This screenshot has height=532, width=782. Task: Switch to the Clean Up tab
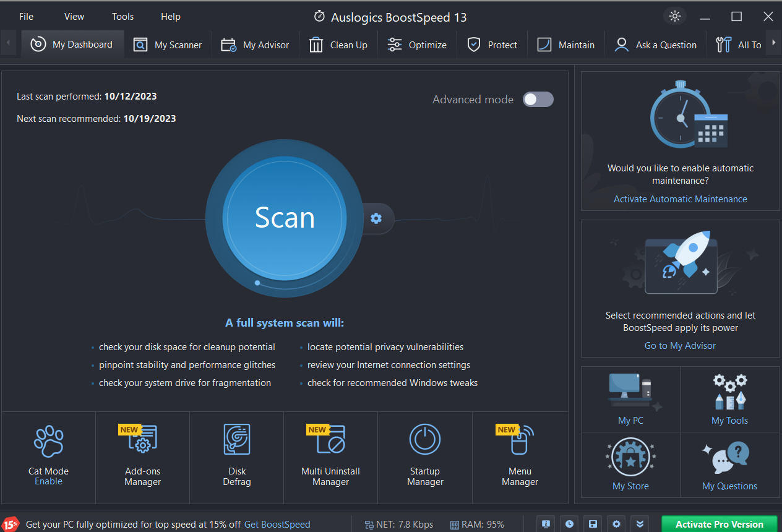click(338, 45)
